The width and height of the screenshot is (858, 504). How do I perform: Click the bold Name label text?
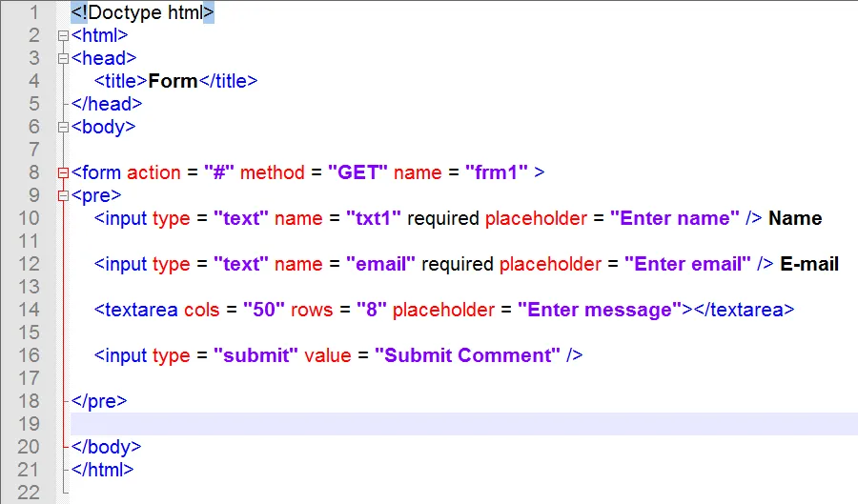[x=795, y=218]
